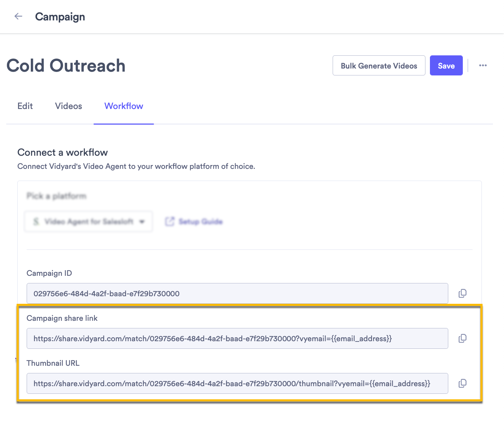The height and width of the screenshot is (436, 504).
Task: Save the campaign
Action: pyautogui.click(x=446, y=65)
